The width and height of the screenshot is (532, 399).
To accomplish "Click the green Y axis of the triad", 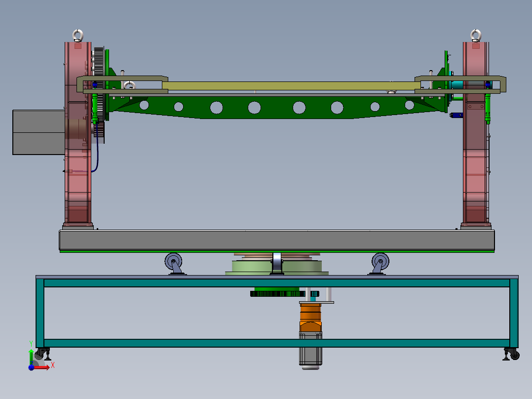I will click(x=31, y=357).
